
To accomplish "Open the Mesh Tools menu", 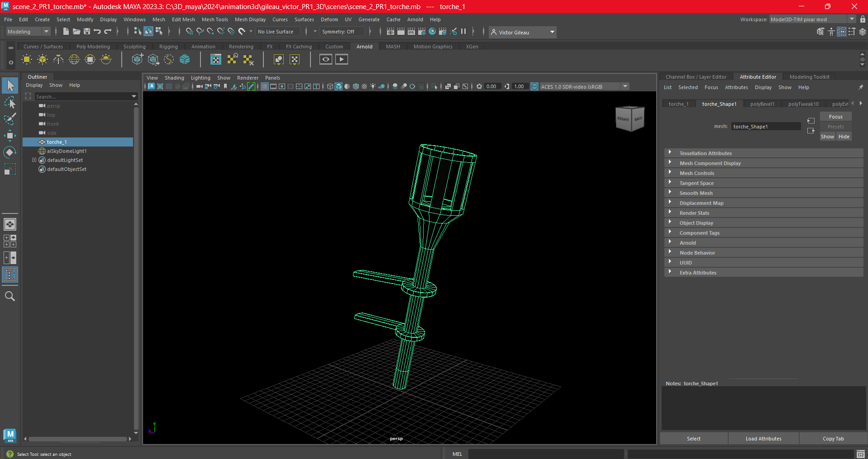I will [x=215, y=19].
